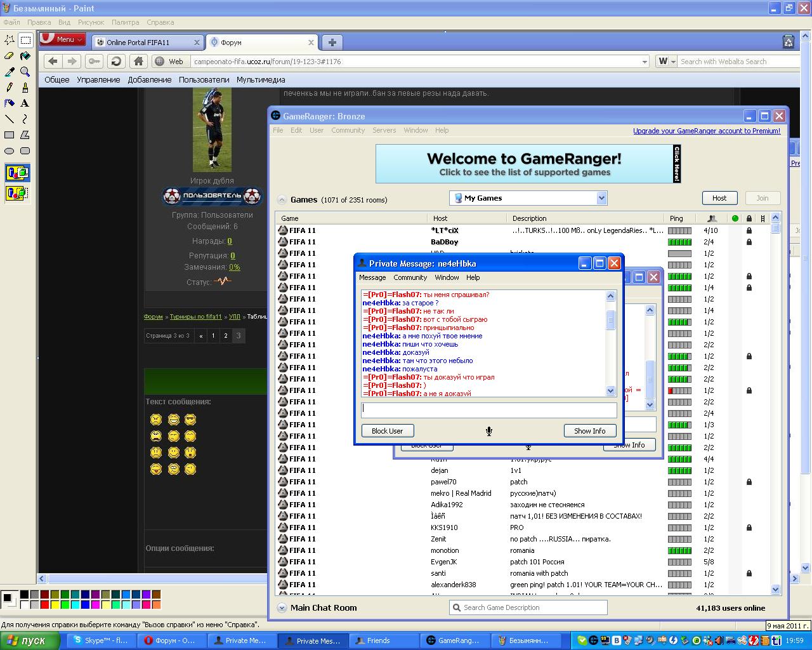This screenshot has width=812, height=650.
Task: Open Paint's Рисунок menu
Action: [x=91, y=22]
